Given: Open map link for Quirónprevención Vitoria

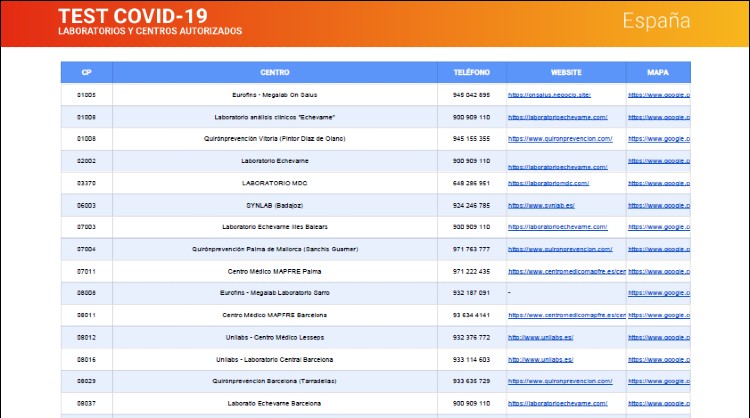Looking at the screenshot, I should pos(659,139).
